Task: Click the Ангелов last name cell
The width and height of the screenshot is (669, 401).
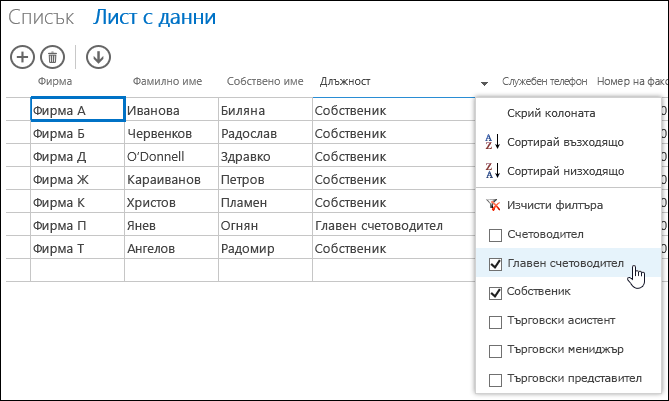Action: [x=172, y=248]
